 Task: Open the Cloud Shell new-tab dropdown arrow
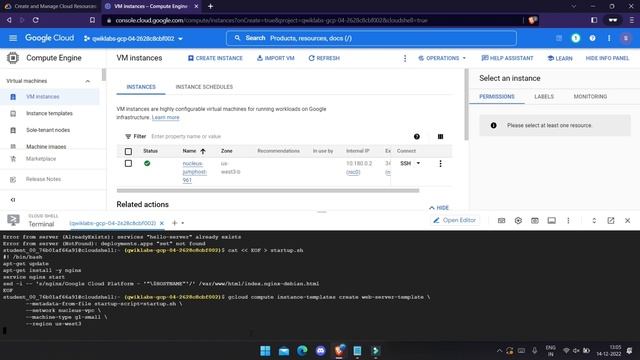(x=183, y=223)
